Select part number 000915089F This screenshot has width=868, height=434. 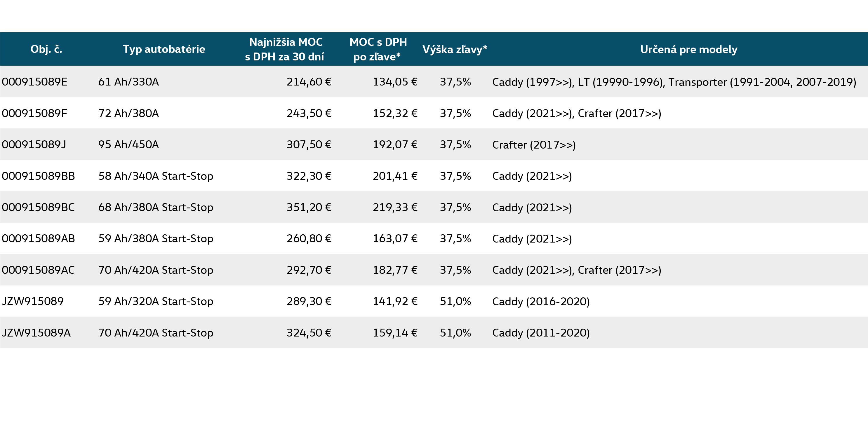click(x=35, y=113)
